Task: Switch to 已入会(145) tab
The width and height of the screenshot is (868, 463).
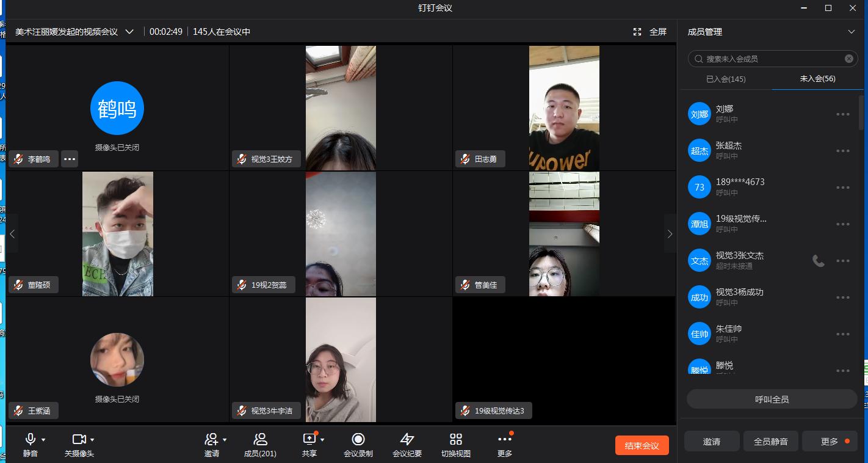Action: coord(726,79)
